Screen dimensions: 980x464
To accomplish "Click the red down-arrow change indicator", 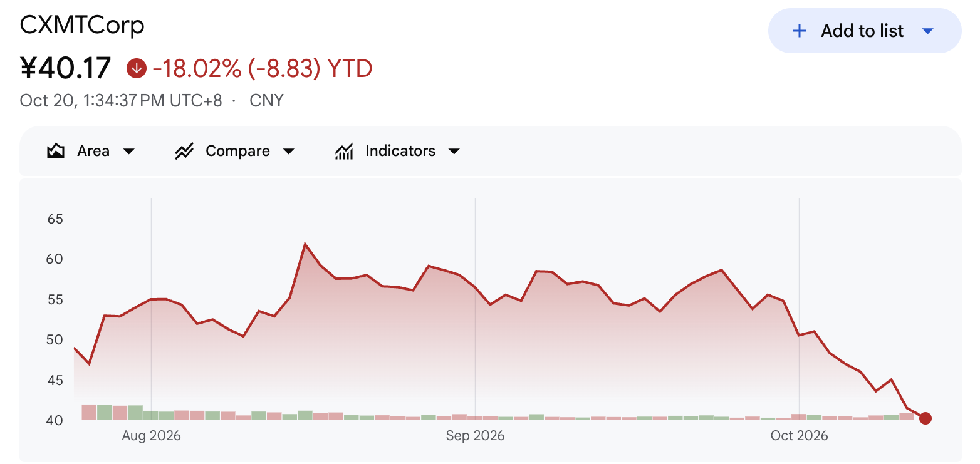I will pyautogui.click(x=137, y=68).
